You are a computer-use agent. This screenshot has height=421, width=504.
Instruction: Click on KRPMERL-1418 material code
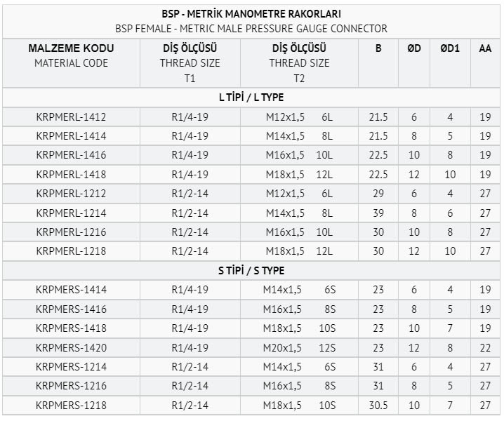pyautogui.click(x=71, y=175)
